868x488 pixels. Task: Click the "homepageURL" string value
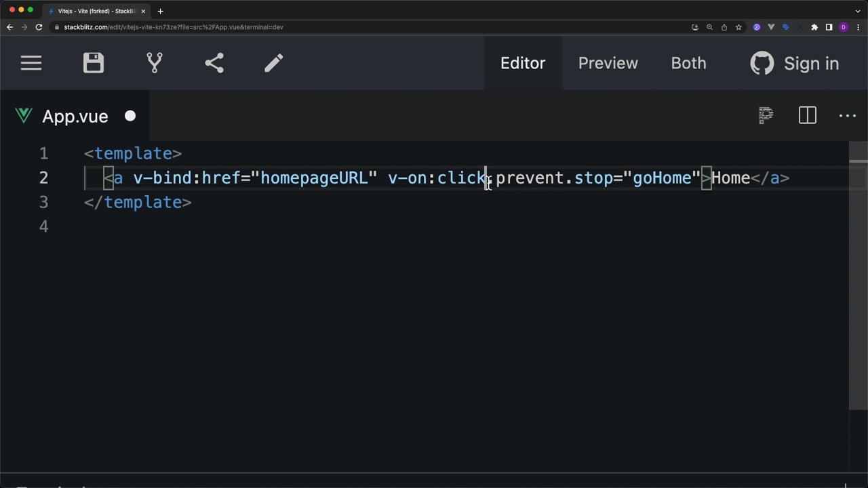click(314, 178)
